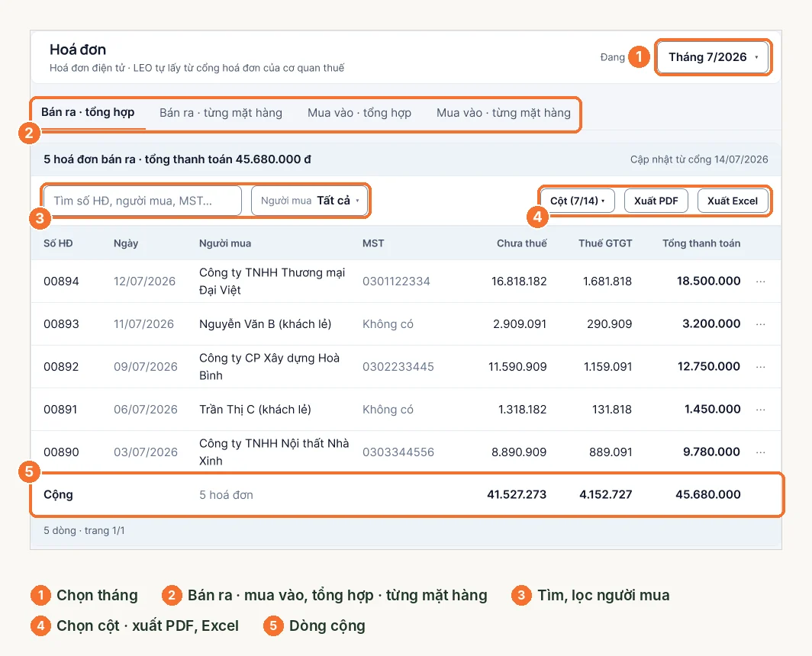Image resolution: width=812 pixels, height=656 pixels.
Task: Export invoices with Xuất PDF
Action: pyautogui.click(x=656, y=201)
